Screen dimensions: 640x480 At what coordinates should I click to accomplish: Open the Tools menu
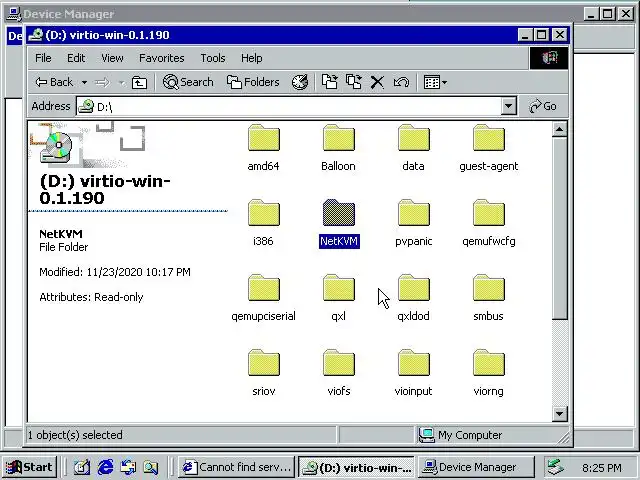[213, 58]
